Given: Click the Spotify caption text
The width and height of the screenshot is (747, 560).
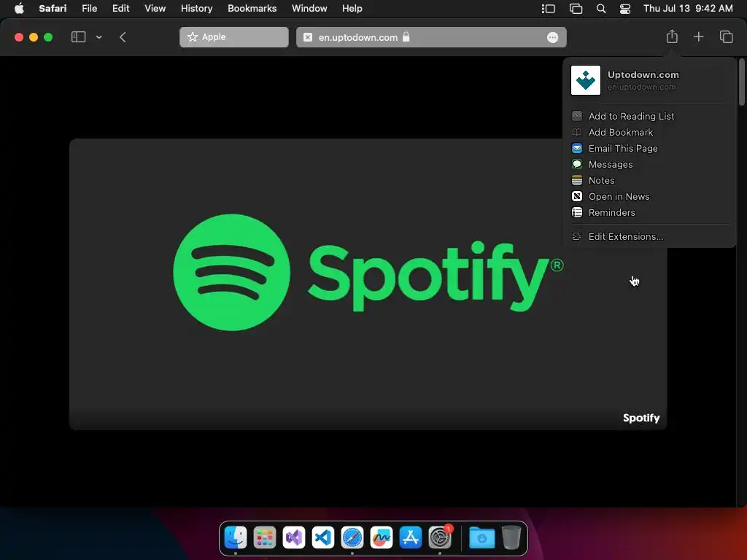Looking at the screenshot, I should coord(640,418).
